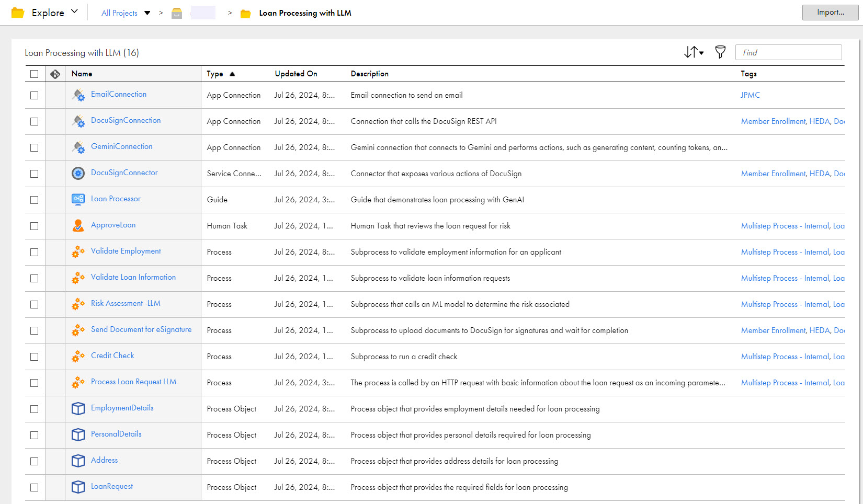The width and height of the screenshot is (863, 504).
Task: Check the DocuSignConnection row checkbox
Action: 35,122
